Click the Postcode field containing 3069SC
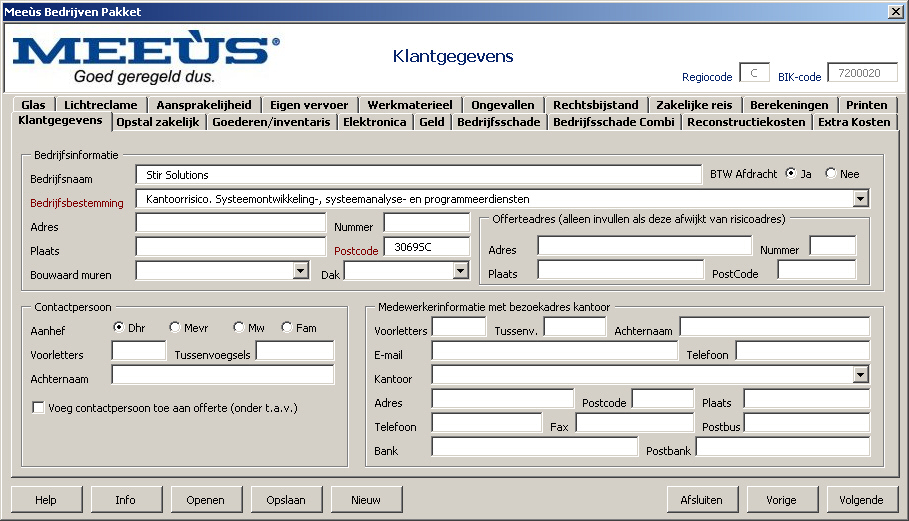909x521 pixels. pos(427,247)
